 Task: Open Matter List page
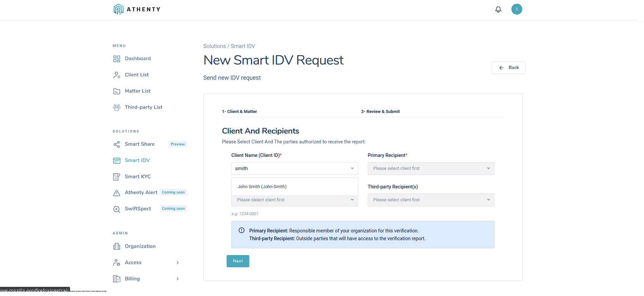point(137,91)
